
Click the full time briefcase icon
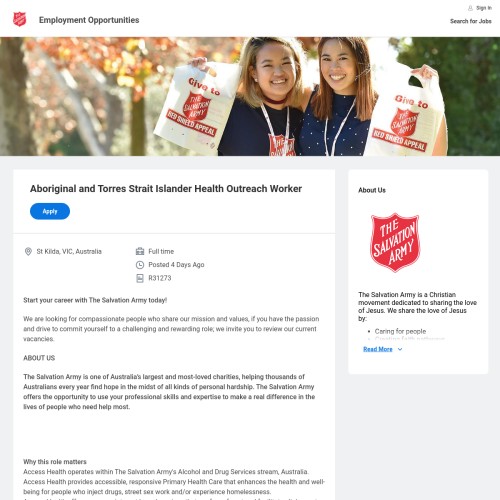coord(140,251)
